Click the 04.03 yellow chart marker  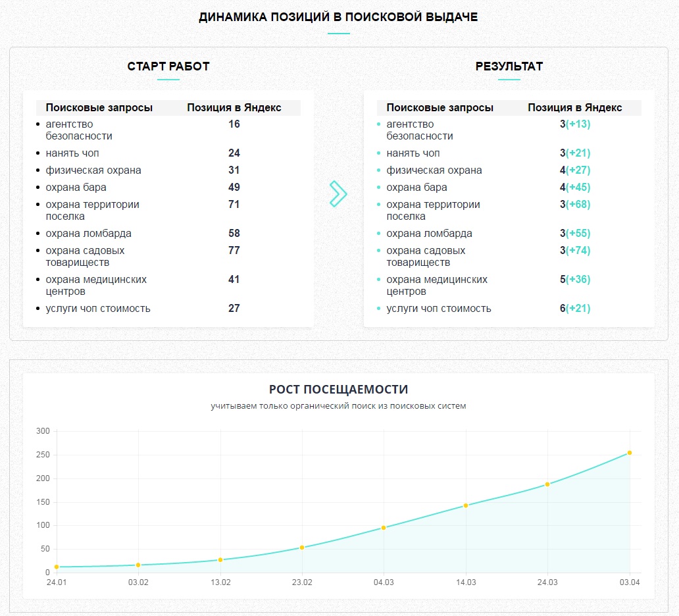point(384,528)
